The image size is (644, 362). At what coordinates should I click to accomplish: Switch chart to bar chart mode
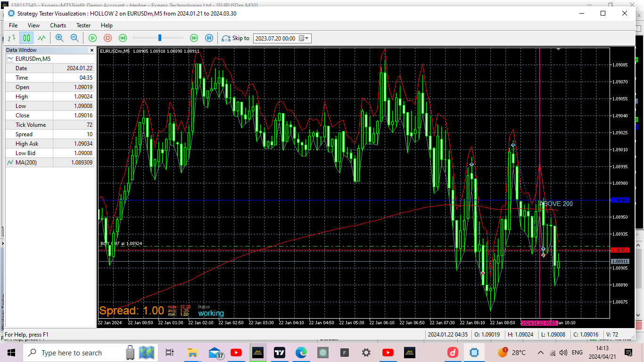click(12, 38)
